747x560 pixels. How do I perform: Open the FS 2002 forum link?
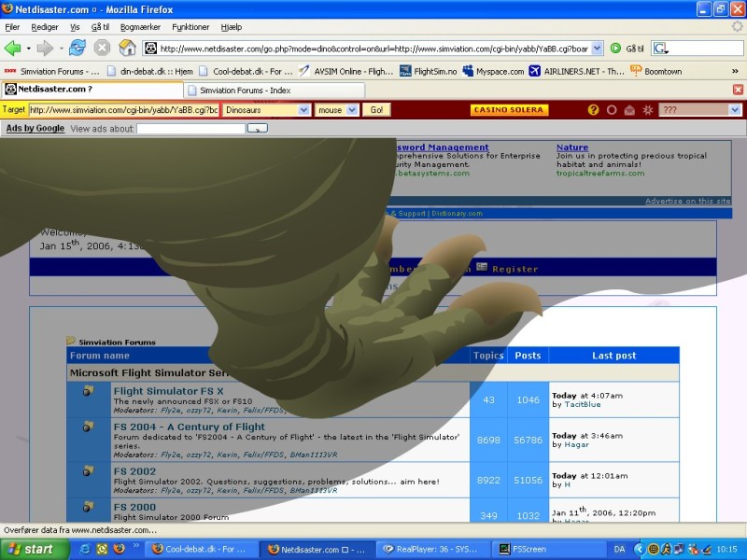[134, 471]
